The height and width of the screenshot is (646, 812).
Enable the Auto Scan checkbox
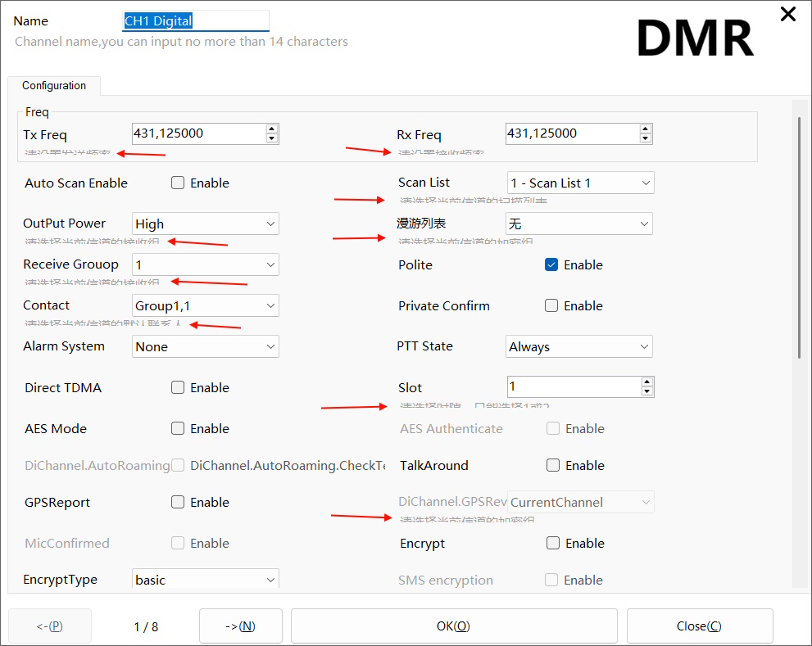(178, 183)
